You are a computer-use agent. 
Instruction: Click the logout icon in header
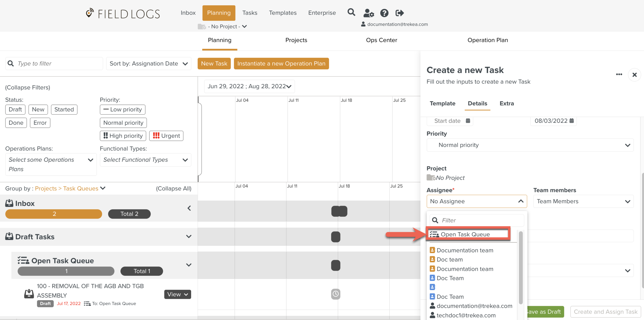(400, 13)
